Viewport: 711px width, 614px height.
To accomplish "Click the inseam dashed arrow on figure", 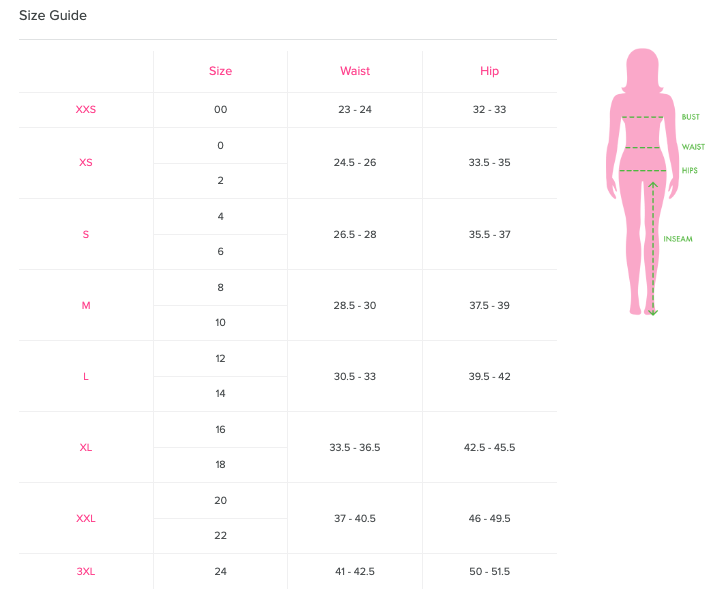I will [x=653, y=249].
